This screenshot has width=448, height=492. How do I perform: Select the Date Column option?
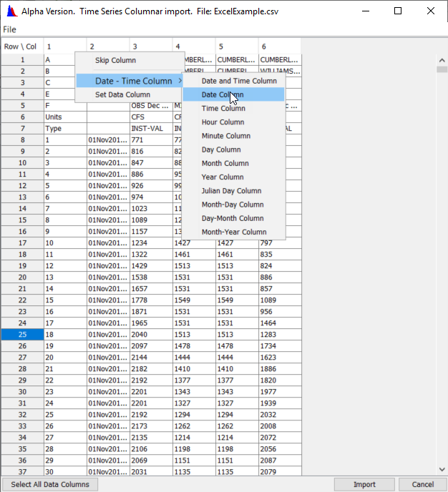(222, 94)
